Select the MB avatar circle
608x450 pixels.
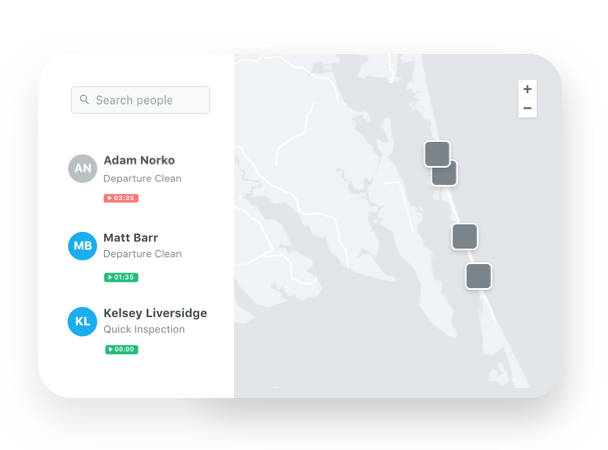83,246
